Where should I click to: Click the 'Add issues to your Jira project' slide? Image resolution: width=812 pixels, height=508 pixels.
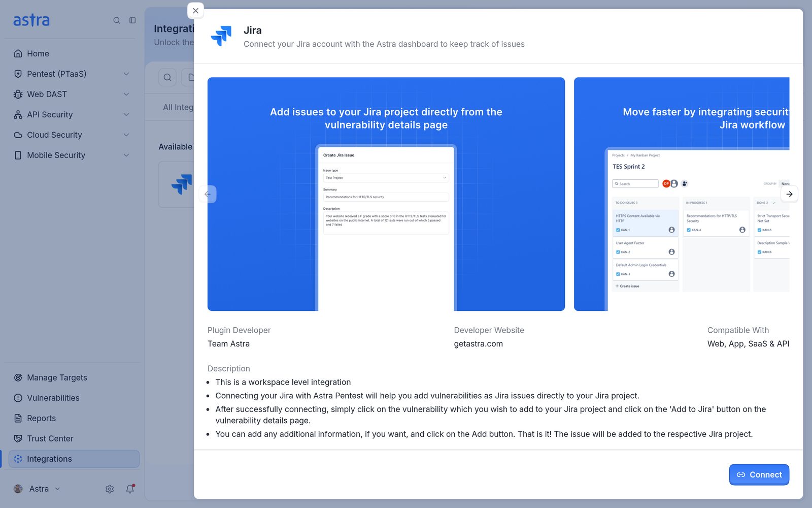point(386,194)
